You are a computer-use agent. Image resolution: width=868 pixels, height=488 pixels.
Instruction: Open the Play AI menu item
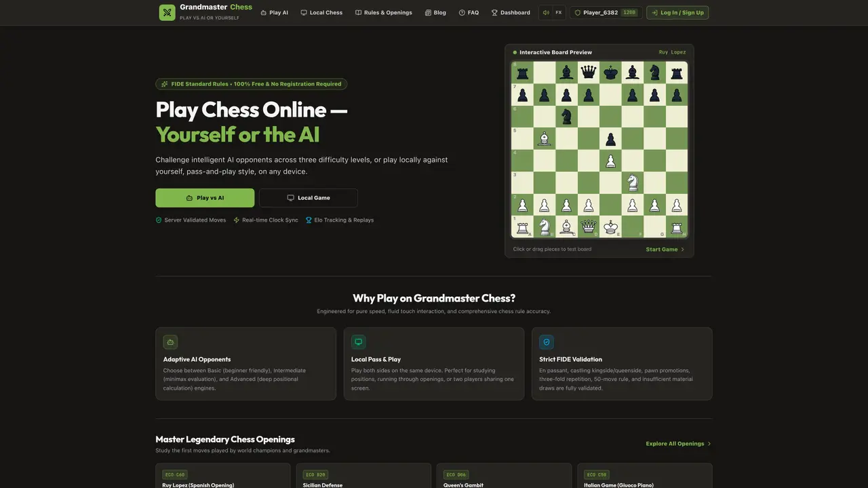pos(274,12)
